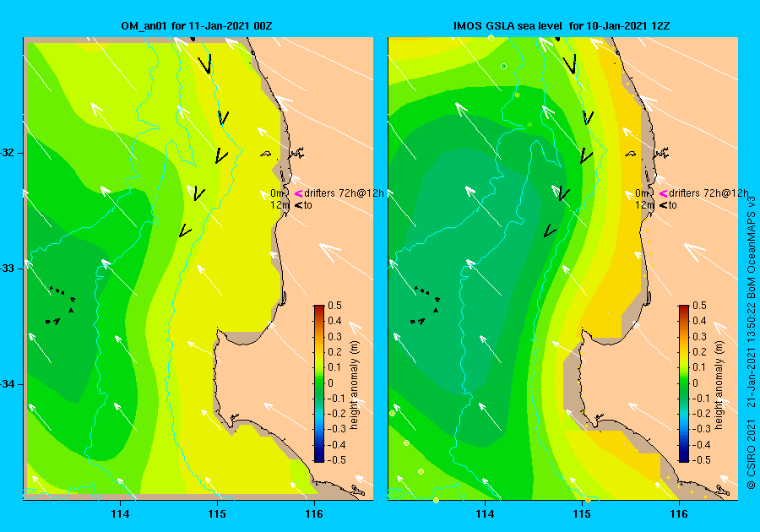Viewport: 760px width, 532px height.
Task: Click the '116' longitude label under left map
Action: (x=314, y=514)
